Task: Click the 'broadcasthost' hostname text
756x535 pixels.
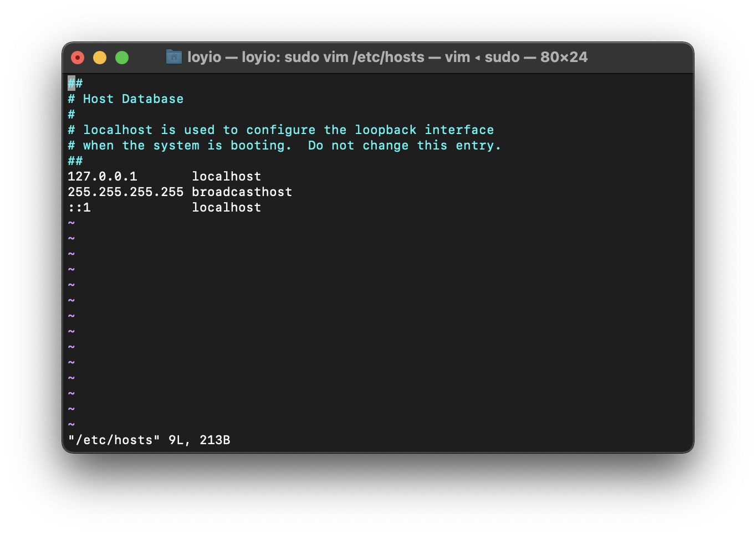Action: coord(242,192)
